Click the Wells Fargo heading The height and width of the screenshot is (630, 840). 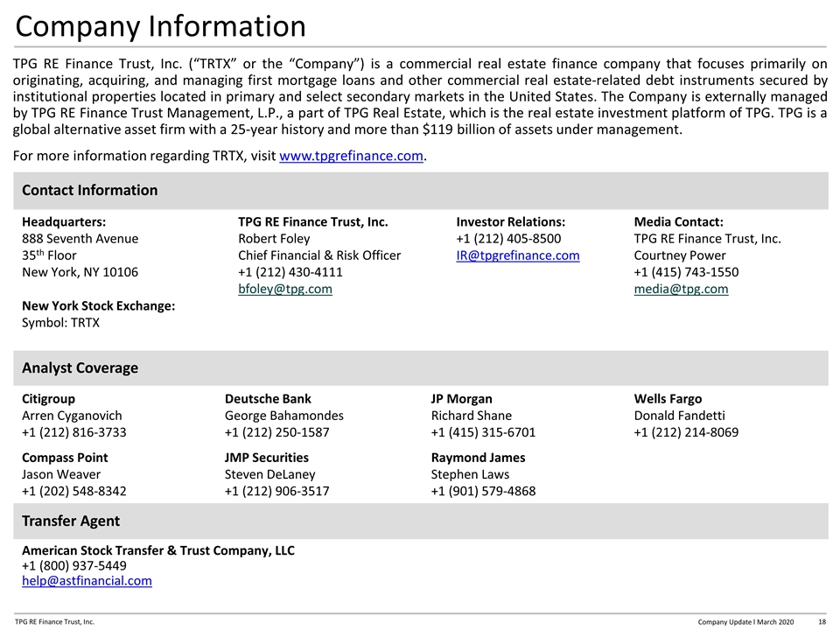click(668, 399)
